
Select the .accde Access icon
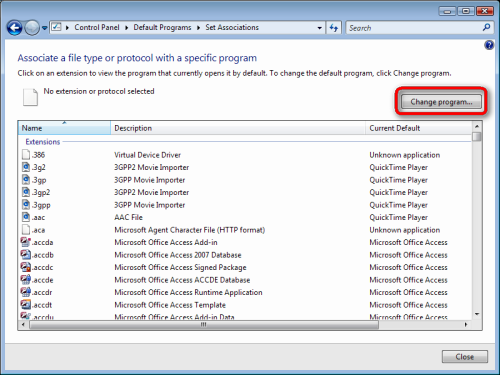[x=26, y=280]
